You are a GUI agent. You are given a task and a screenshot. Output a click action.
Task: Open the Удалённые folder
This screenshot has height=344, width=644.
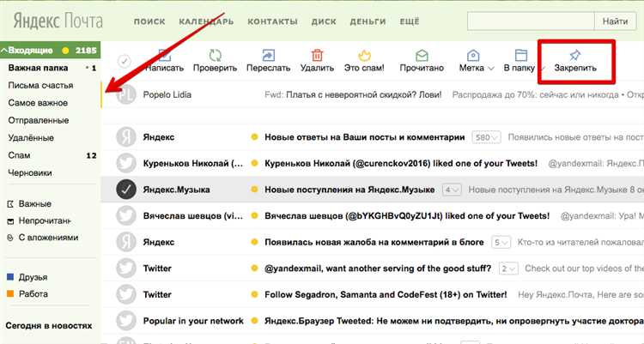click(x=31, y=138)
